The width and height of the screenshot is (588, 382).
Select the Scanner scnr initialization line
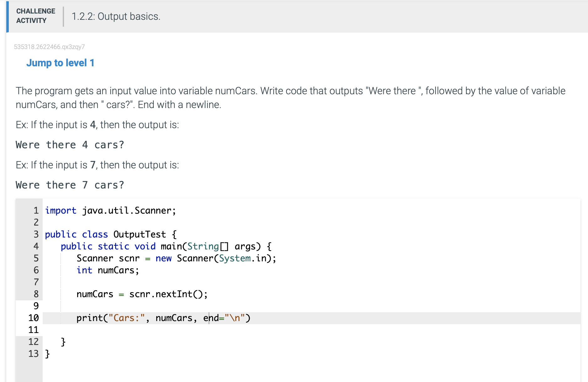pos(176,258)
